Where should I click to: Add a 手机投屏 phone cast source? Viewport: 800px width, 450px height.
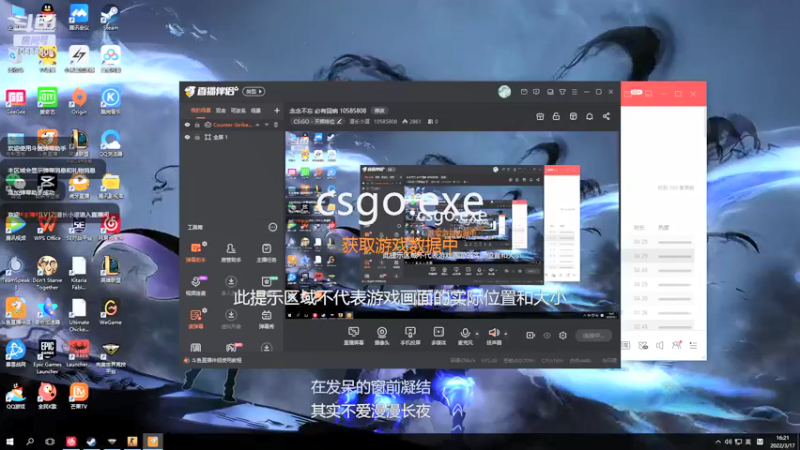(x=410, y=336)
